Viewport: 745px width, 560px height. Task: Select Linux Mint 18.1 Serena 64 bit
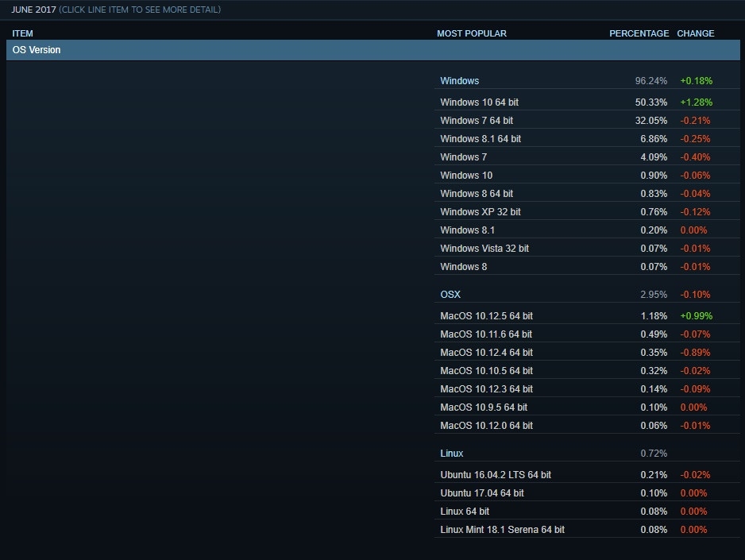click(587, 530)
